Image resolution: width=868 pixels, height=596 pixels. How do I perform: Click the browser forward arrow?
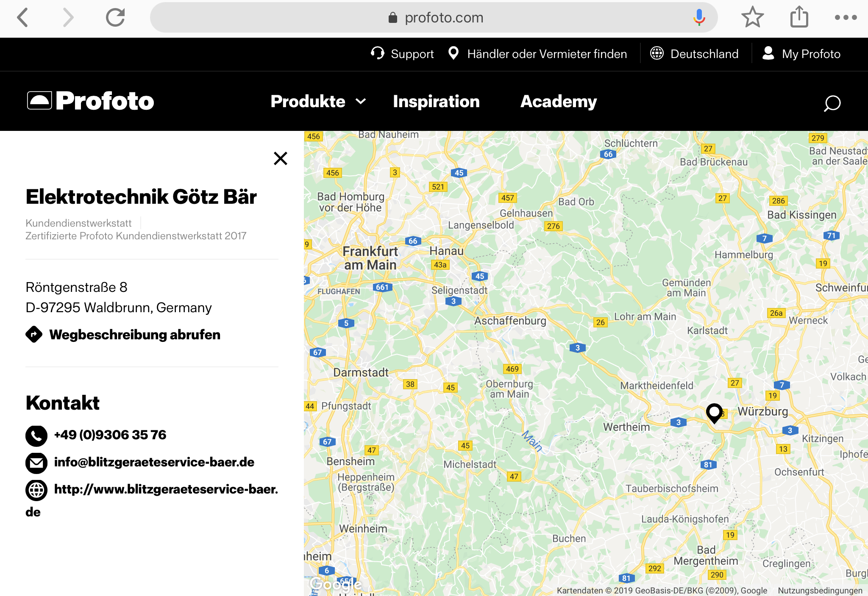[x=68, y=17]
